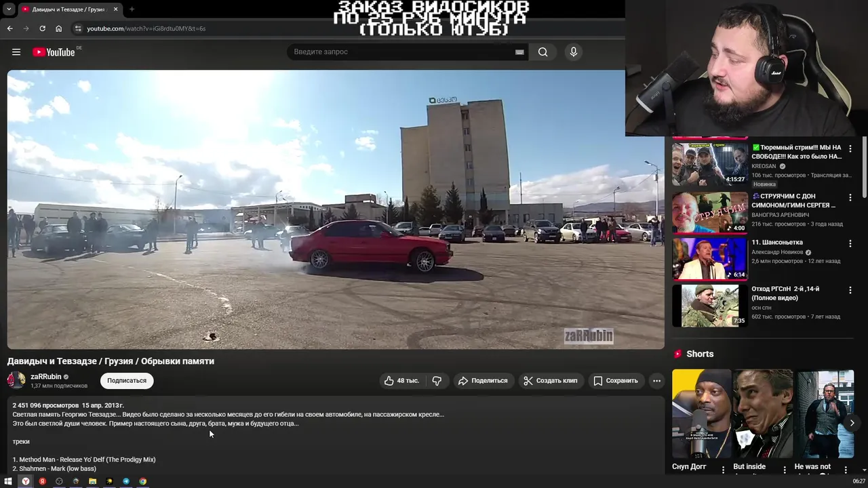Open the 'ВАНОГРАЗ АРЕНОВИЧ' channel name
This screenshot has height=488, width=868.
pos(780,215)
